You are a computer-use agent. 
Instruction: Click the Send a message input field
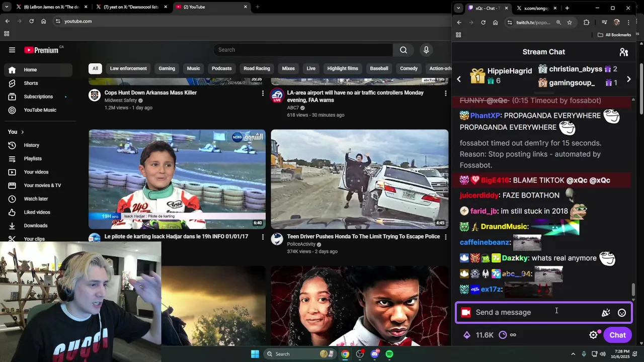[x=537, y=313]
